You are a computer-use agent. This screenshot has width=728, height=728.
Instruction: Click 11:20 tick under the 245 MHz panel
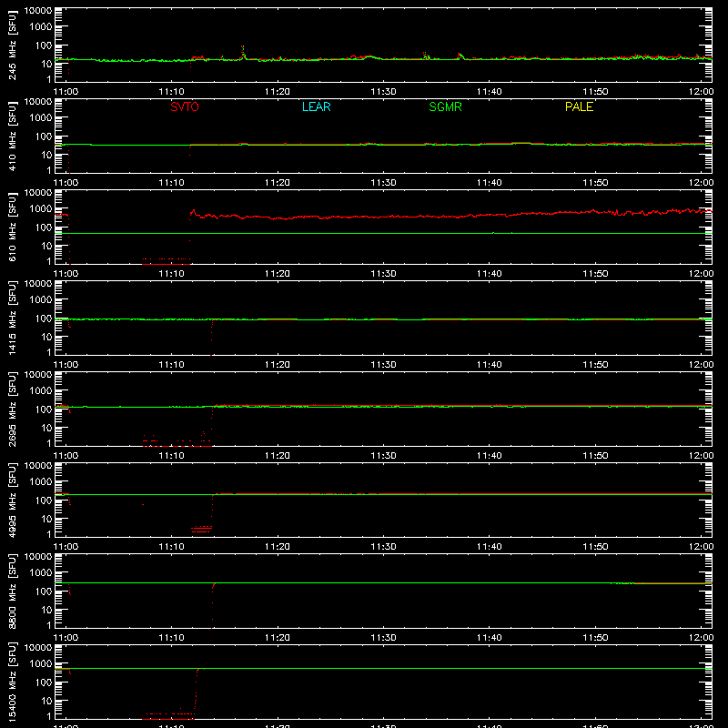point(278,92)
